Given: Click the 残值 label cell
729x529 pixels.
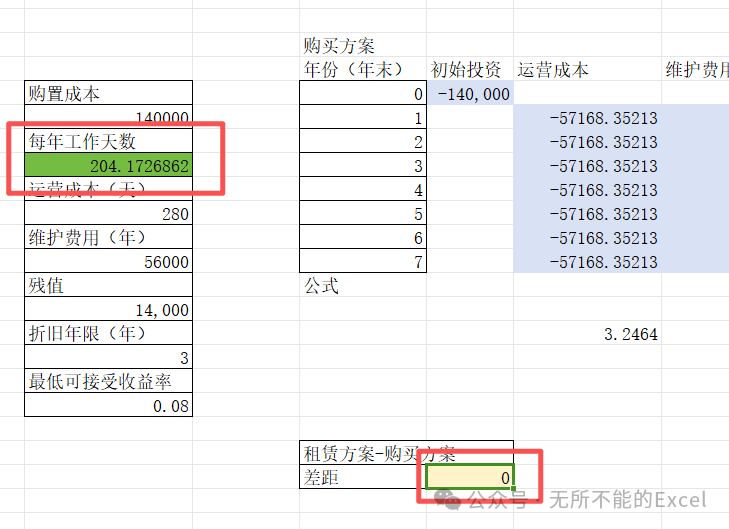Looking at the screenshot, I should [x=108, y=285].
